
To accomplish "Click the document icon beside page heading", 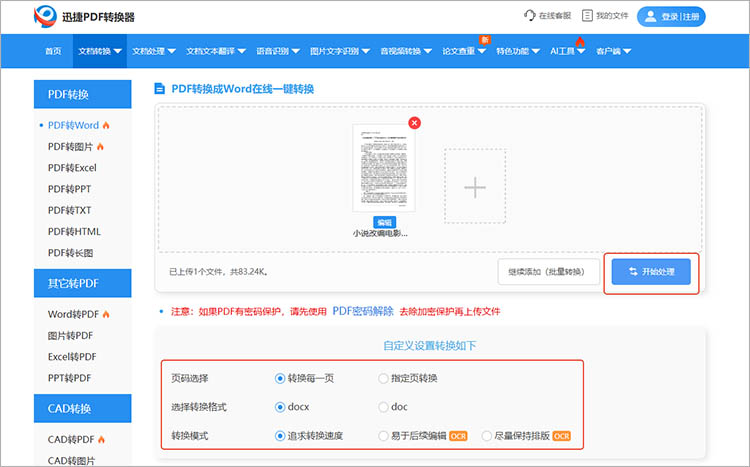I will pos(159,89).
